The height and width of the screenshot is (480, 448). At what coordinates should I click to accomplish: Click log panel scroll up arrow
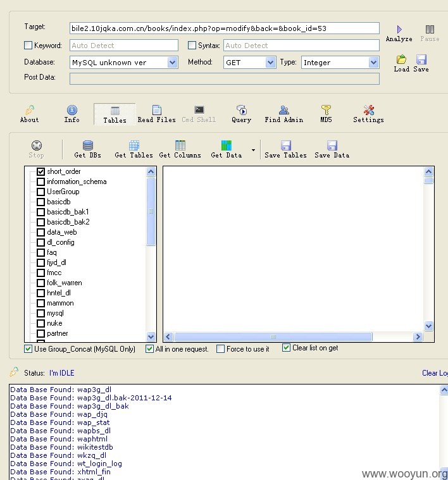tap(444, 390)
